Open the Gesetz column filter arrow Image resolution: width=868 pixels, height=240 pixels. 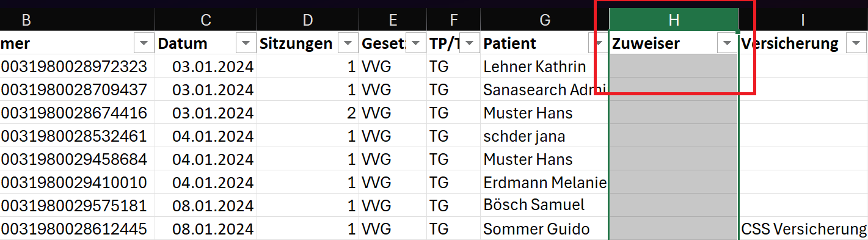[416, 43]
